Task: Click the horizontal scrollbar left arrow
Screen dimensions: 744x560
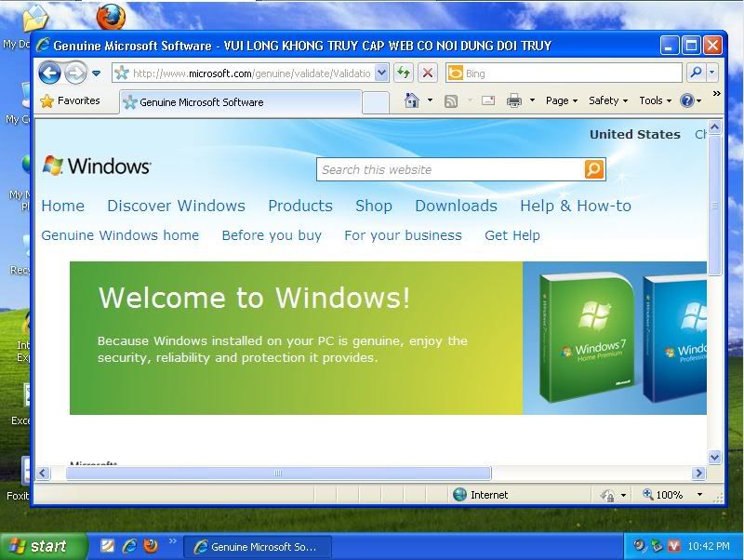Action: click(x=43, y=473)
